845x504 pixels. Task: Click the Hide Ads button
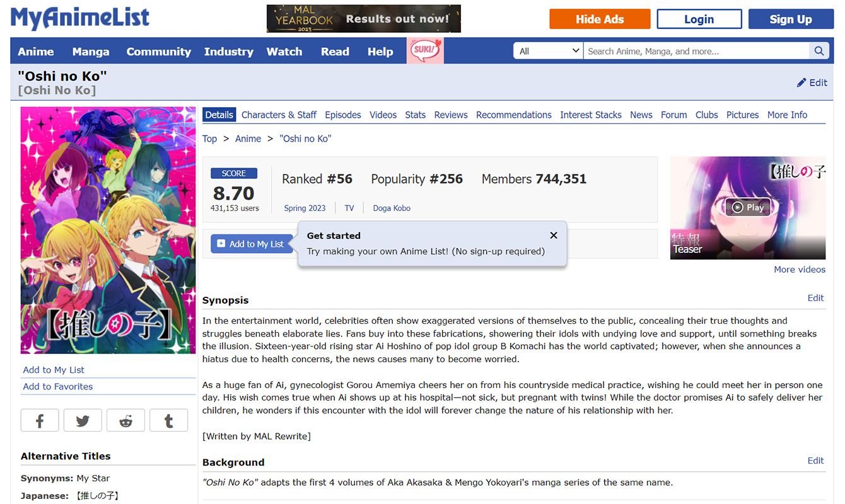tap(599, 19)
